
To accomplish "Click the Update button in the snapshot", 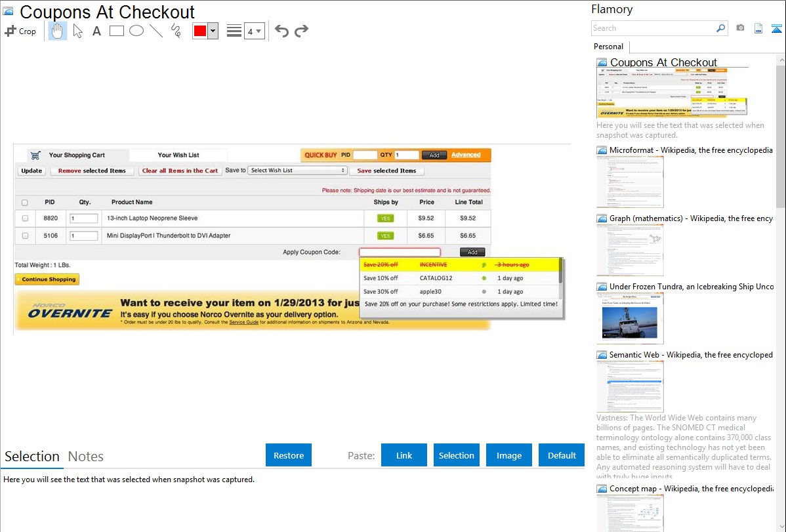I will tap(31, 171).
